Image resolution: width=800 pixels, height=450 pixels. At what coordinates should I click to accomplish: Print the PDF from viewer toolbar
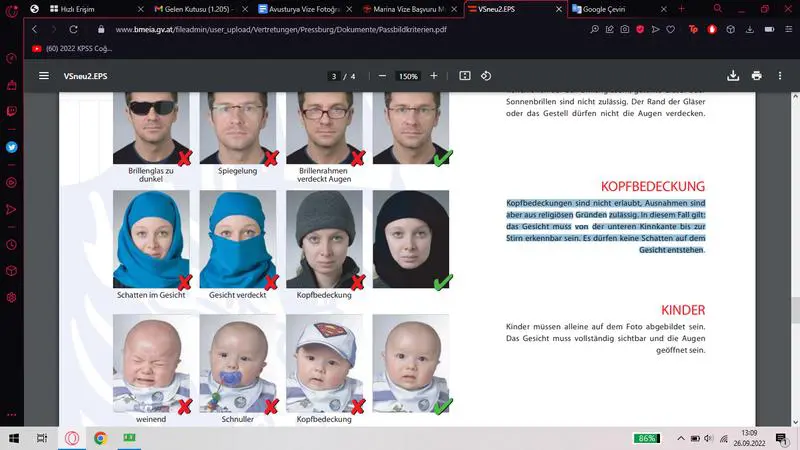pyautogui.click(x=756, y=76)
